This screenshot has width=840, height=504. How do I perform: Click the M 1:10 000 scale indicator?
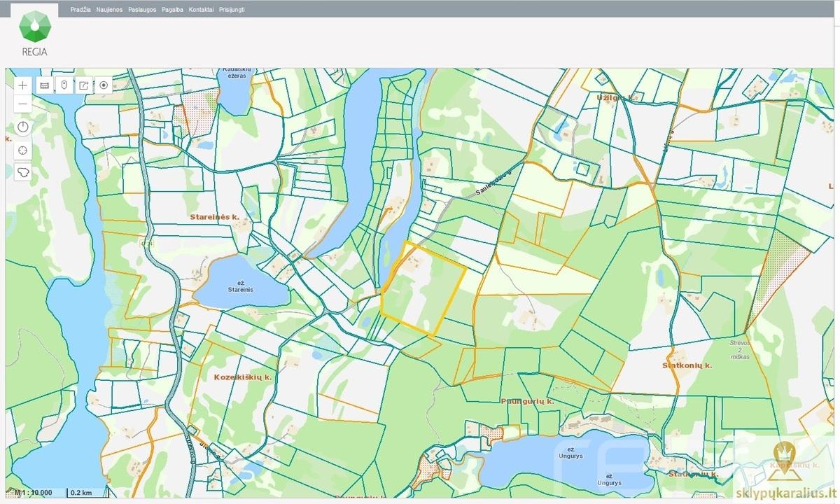tap(33, 493)
